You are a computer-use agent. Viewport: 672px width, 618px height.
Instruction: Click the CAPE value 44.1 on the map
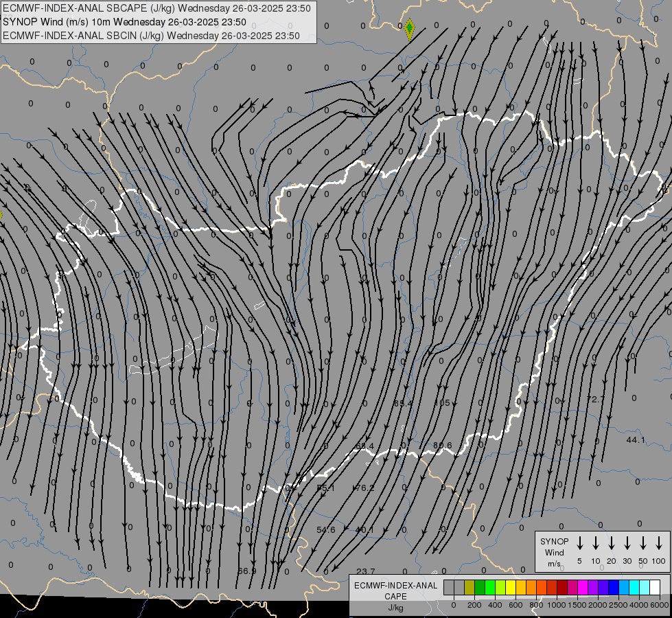pos(636,440)
